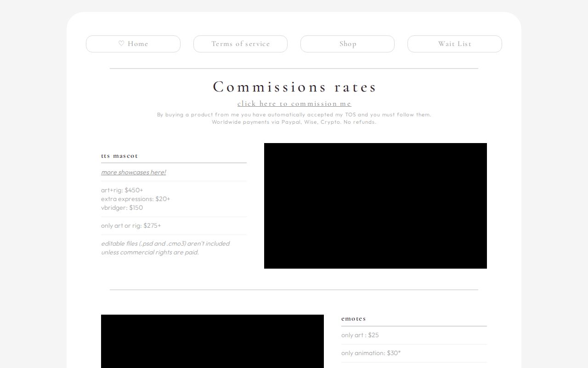
Task: View the Wait List page
Action: [x=454, y=44]
